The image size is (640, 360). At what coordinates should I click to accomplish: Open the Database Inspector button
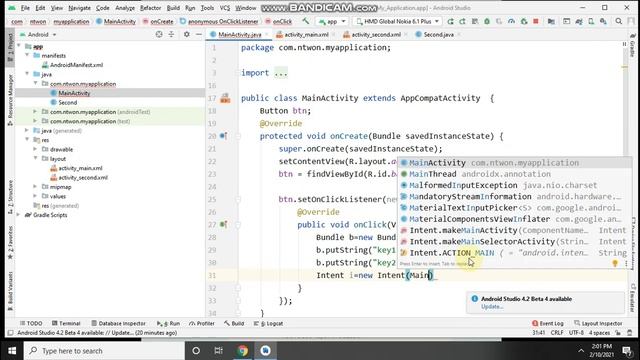(118, 323)
